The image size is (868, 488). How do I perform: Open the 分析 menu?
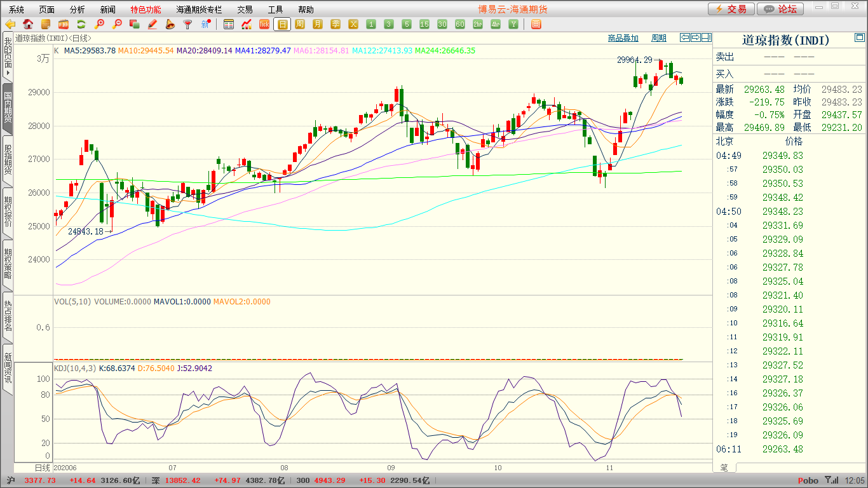(78, 10)
